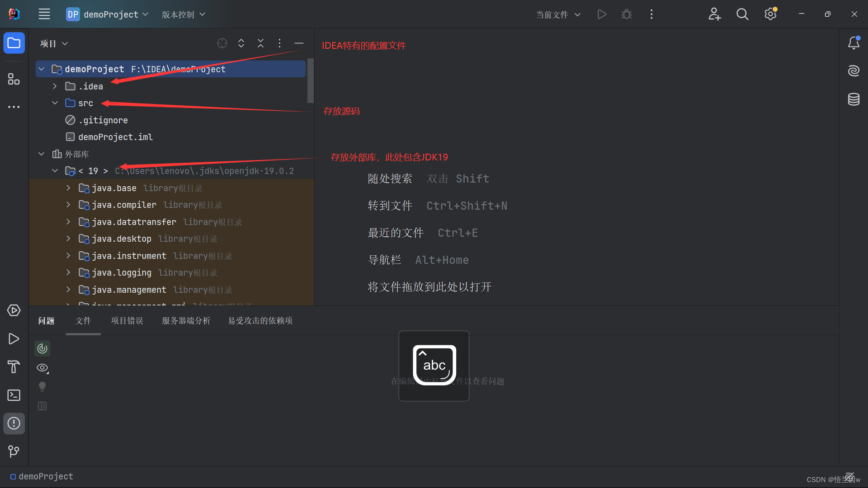Click the 问题 panel title
Viewport: 868px width, 488px height.
[x=46, y=320]
